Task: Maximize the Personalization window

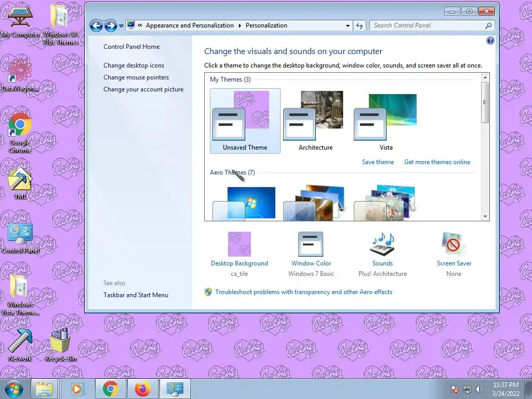Action: [x=469, y=11]
